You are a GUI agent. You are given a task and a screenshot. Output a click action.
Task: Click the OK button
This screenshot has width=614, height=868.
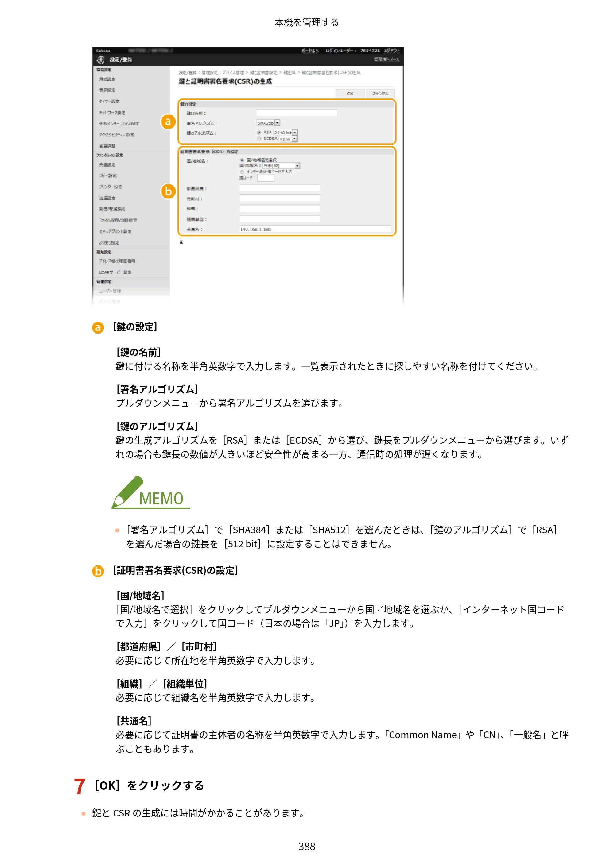(x=350, y=93)
